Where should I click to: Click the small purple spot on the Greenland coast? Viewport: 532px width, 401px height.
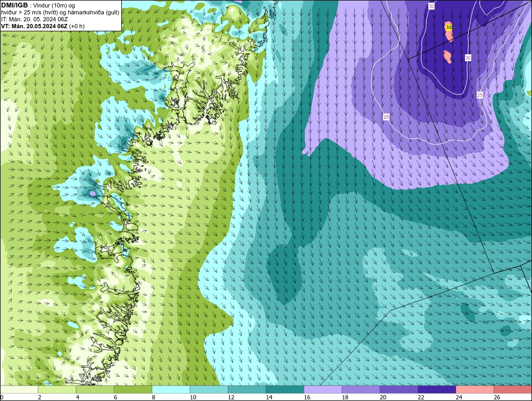pyautogui.click(x=93, y=193)
